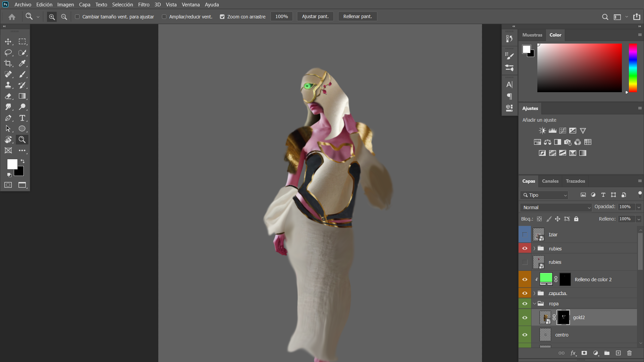Swap foreground and background colors
The width and height of the screenshot is (644, 362).
(x=23, y=161)
